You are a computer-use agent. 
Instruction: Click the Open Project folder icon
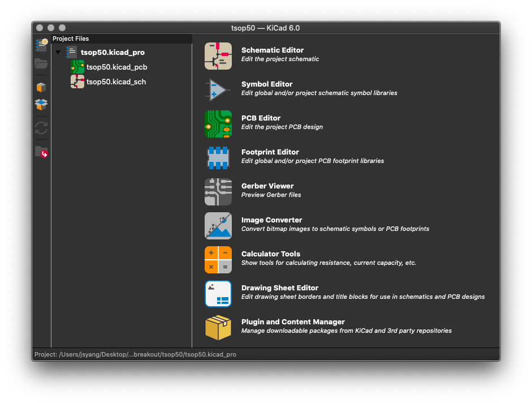[x=41, y=63]
